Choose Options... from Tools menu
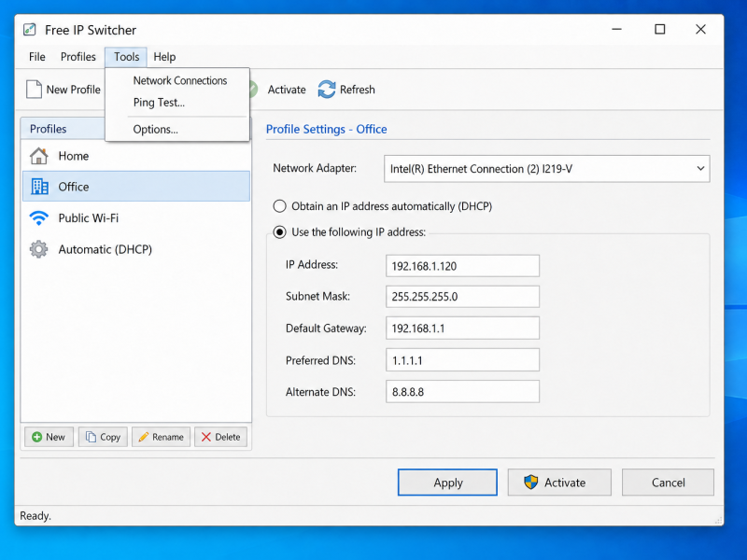 155,129
